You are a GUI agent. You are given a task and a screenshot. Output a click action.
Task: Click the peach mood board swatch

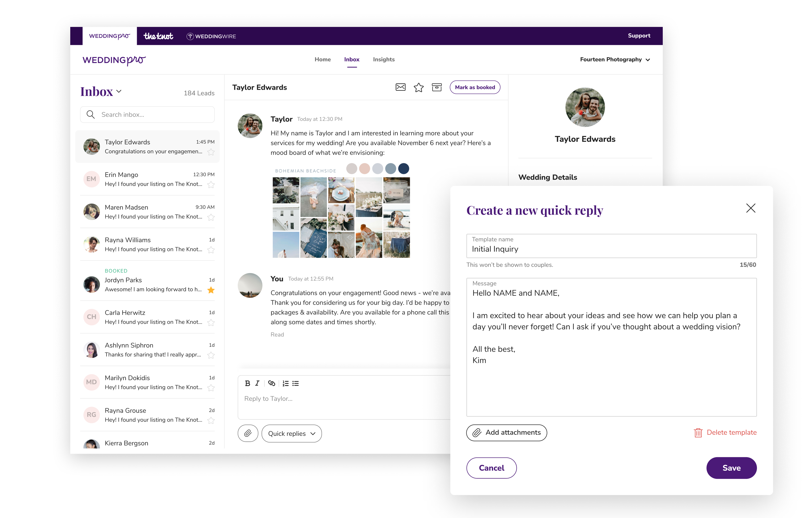[x=365, y=169]
